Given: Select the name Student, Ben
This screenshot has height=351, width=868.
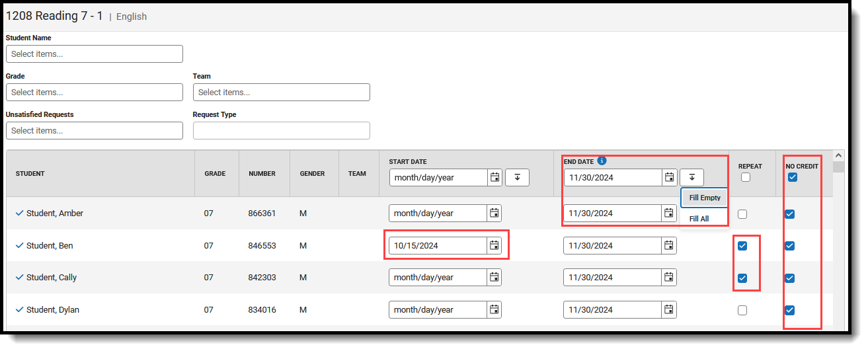Looking at the screenshot, I should tap(50, 246).
